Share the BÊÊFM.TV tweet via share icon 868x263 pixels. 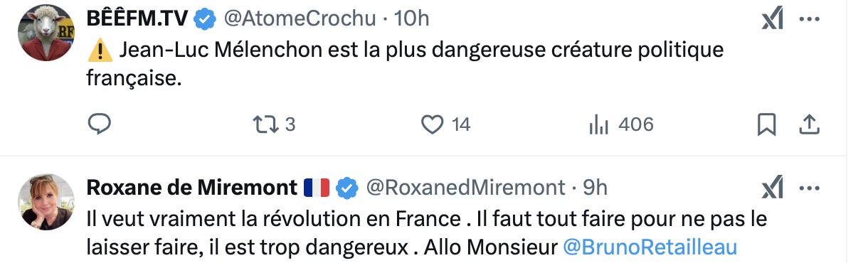(808, 125)
